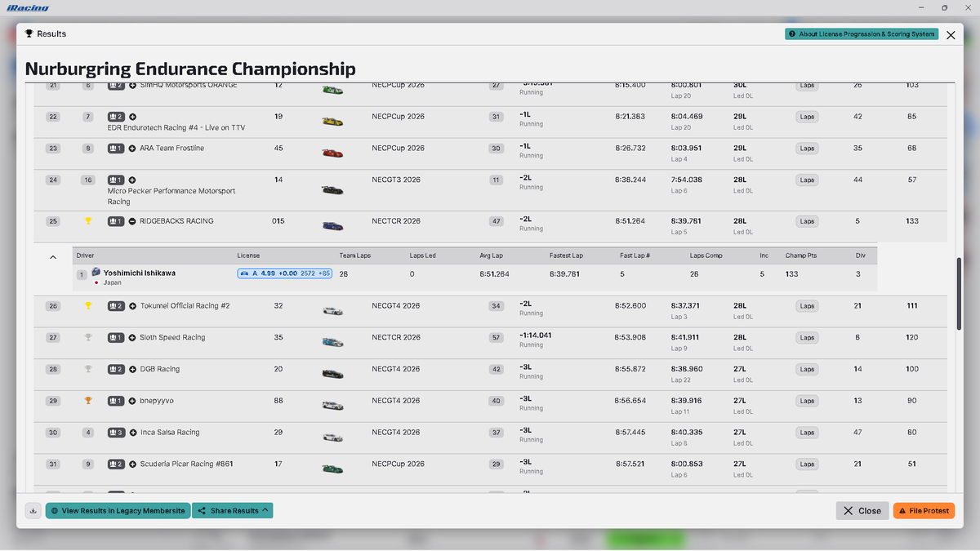This screenshot has width=980, height=551.
Task: Collapse RIDGEBACKS RACING driver details
Action: [132, 221]
